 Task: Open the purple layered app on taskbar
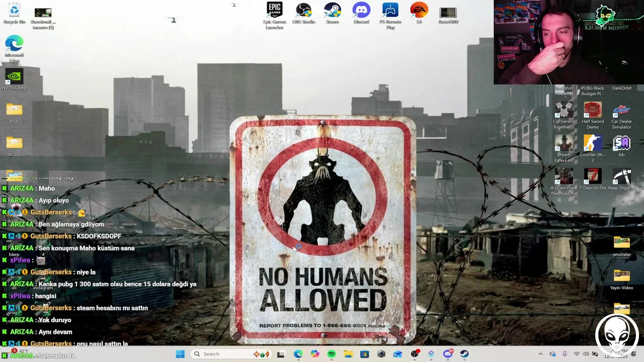431,354
